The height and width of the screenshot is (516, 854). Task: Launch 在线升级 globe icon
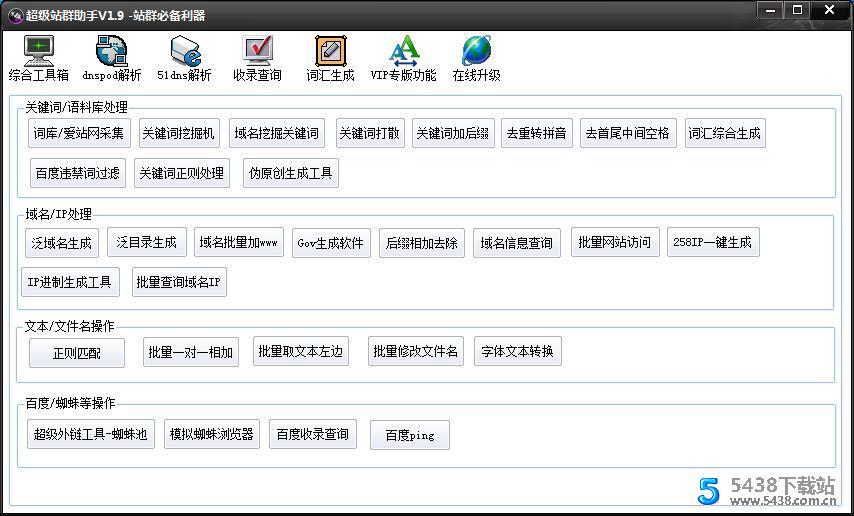tap(476, 58)
